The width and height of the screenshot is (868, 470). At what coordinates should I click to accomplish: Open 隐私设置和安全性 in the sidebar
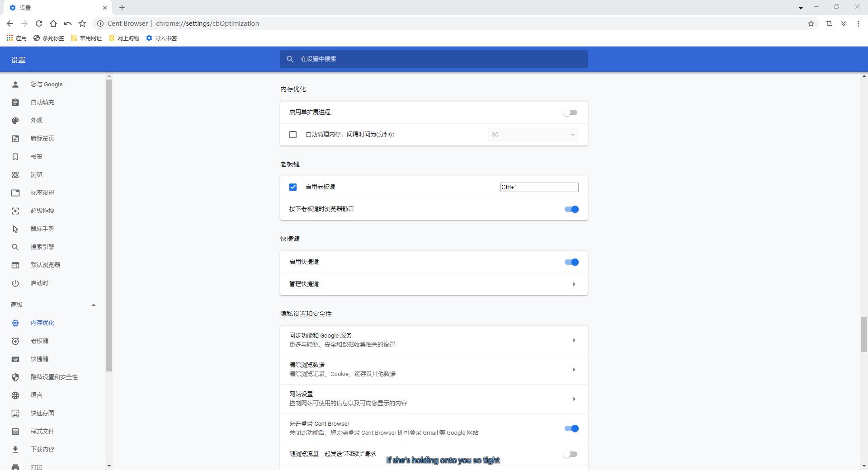point(54,377)
